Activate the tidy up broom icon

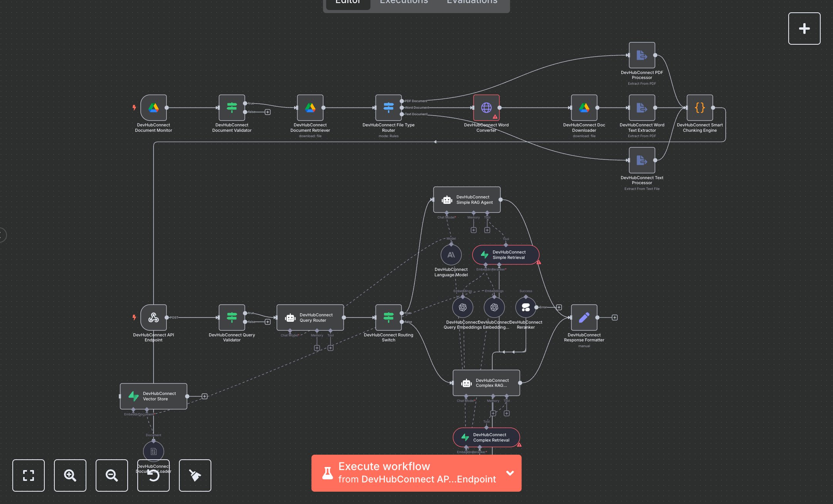click(x=195, y=475)
